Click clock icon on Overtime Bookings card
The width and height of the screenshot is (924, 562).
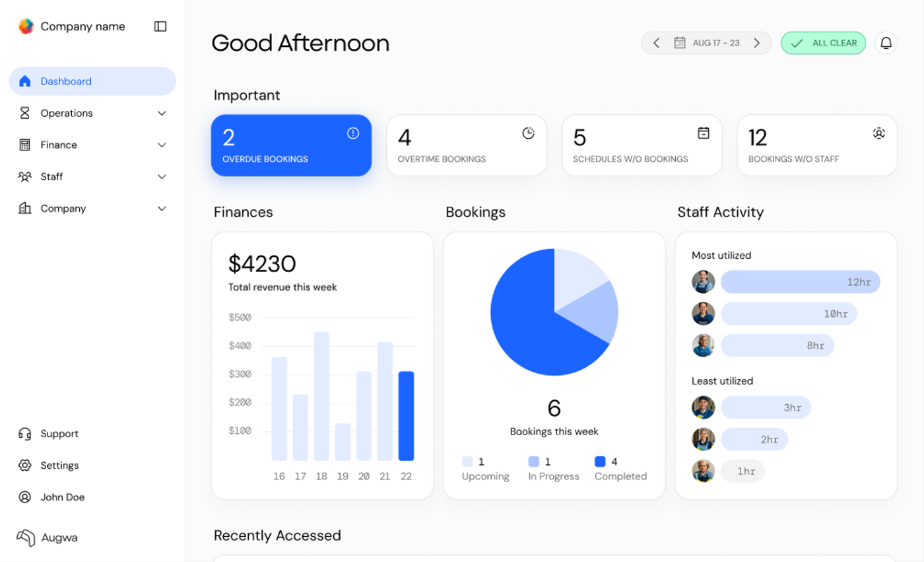[x=529, y=133]
